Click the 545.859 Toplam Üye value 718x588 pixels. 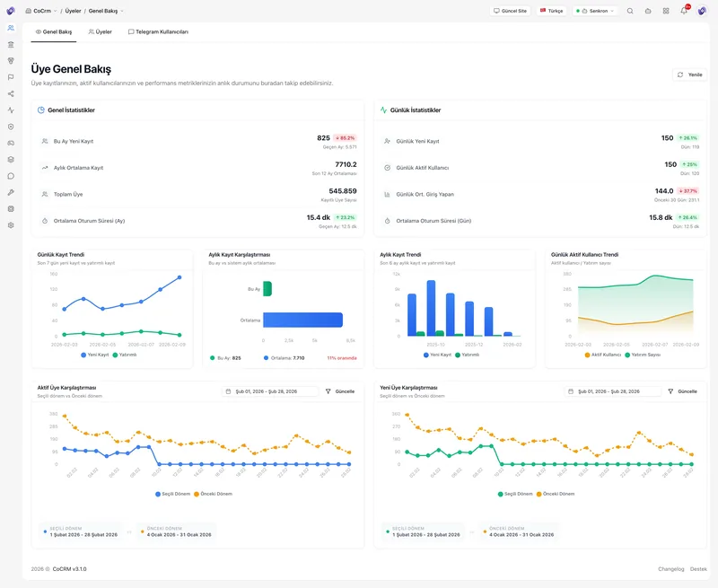[343, 191]
